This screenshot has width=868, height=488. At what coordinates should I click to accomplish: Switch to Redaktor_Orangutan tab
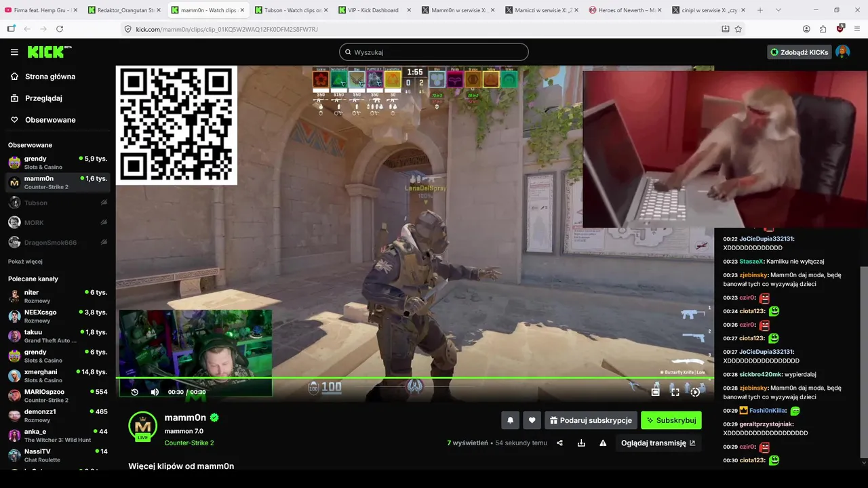[123, 10]
